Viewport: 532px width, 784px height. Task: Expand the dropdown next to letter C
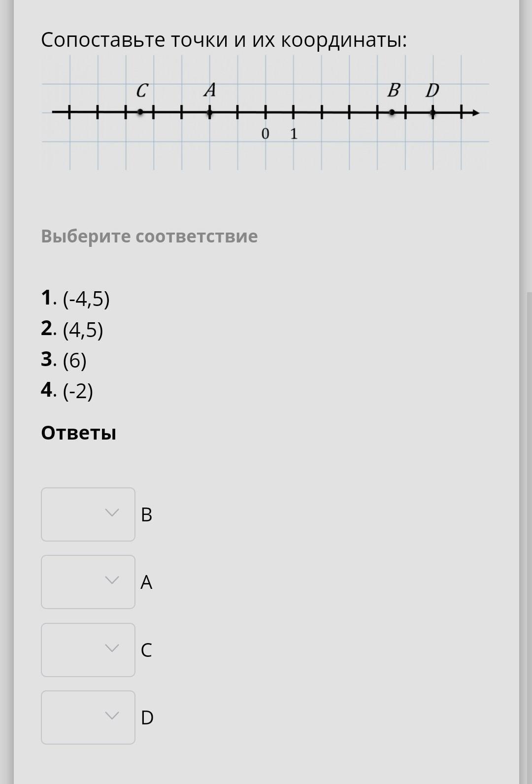coord(88,649)
